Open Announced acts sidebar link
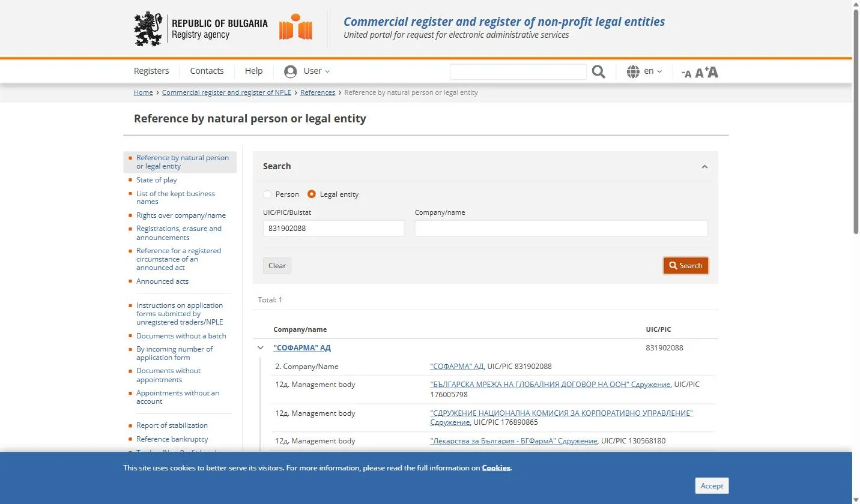Viewport: 860px width, 504px height. 162,281
